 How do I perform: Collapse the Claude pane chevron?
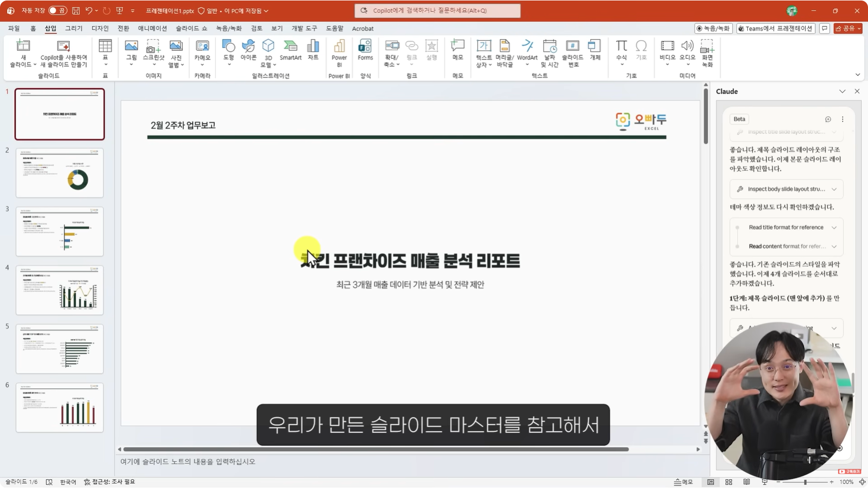(x=842, y=91)
